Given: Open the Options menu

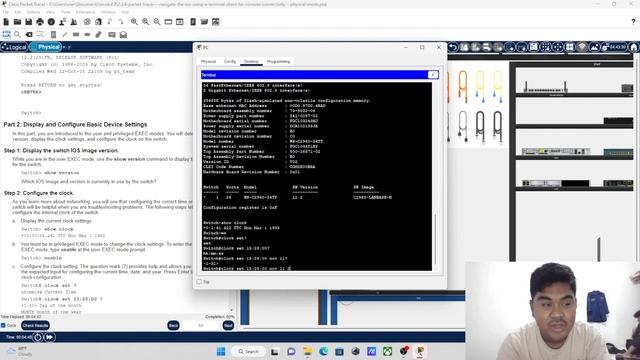Looking at the screenshot, I should [33, 12].
